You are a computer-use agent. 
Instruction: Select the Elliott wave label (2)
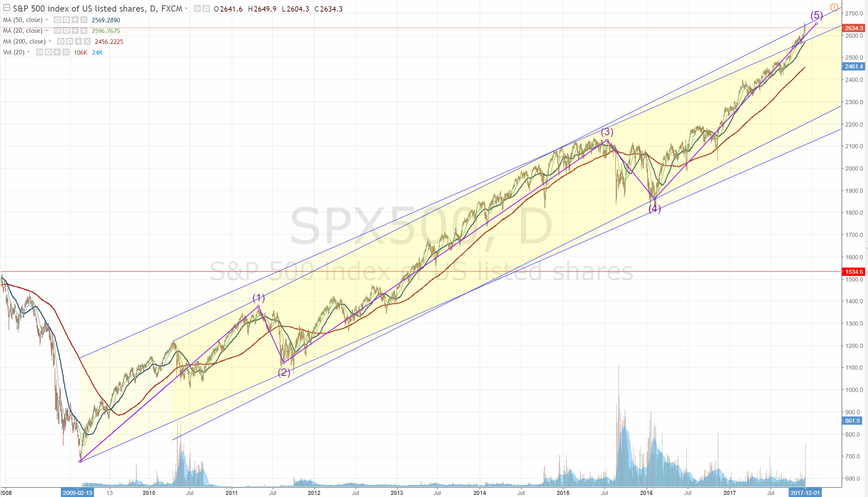[284, 372]
